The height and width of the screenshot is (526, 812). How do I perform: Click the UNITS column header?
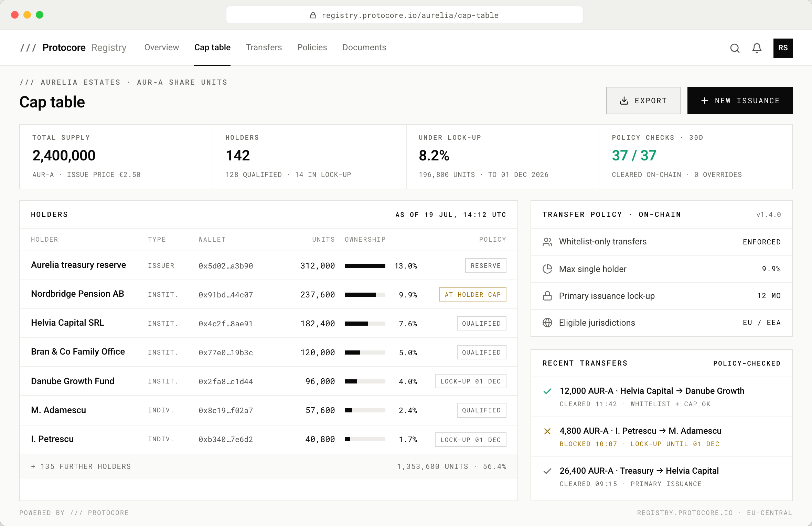pyautogui.click(x=323, y=239)
